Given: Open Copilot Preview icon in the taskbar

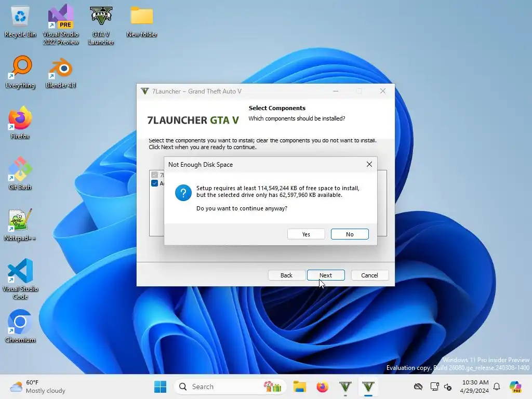Looking at the screenshot, I should click(x=515, y=387).
